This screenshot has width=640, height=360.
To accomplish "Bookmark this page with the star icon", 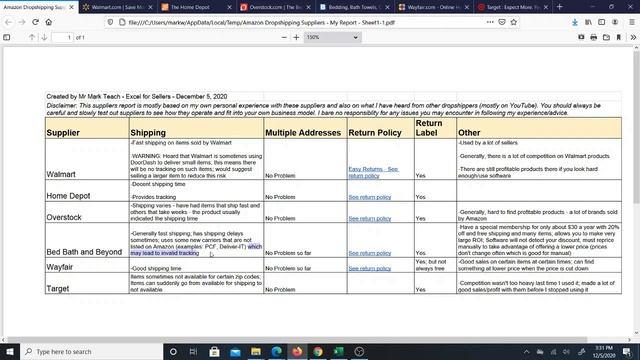I will 513,22.
